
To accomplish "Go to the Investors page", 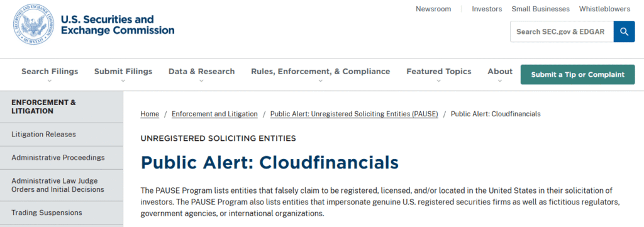I will tap(487, 9).
